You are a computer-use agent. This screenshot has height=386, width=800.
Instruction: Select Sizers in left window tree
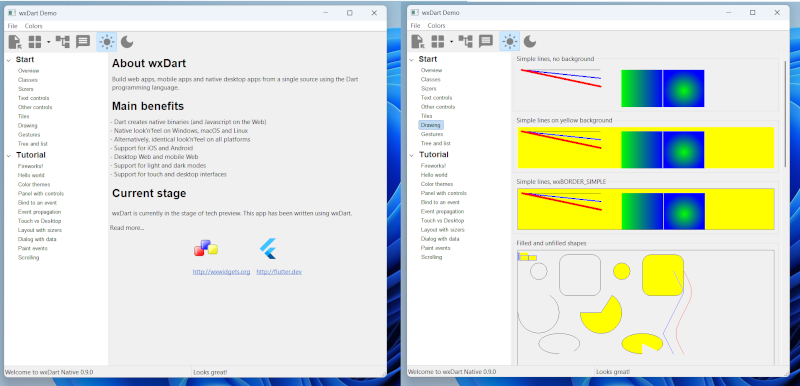pos(26,89)
